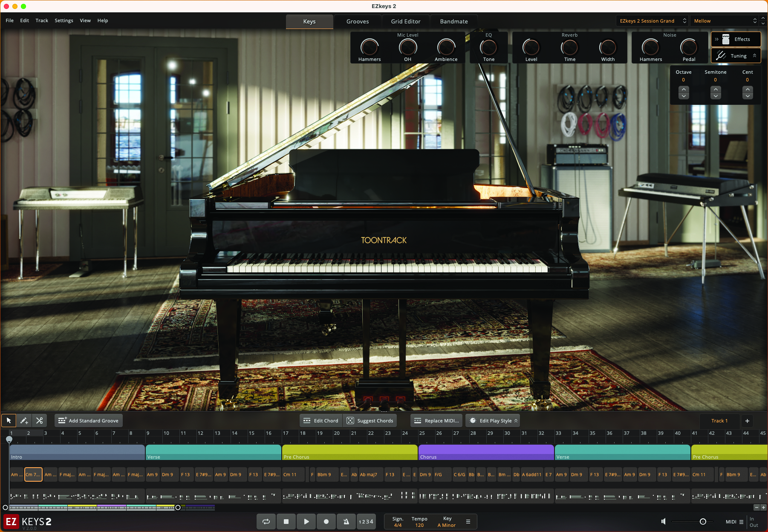Open the EZkeys 2 Session Grand dropdown
Screen dimensions: 768x532
[653, 21]
